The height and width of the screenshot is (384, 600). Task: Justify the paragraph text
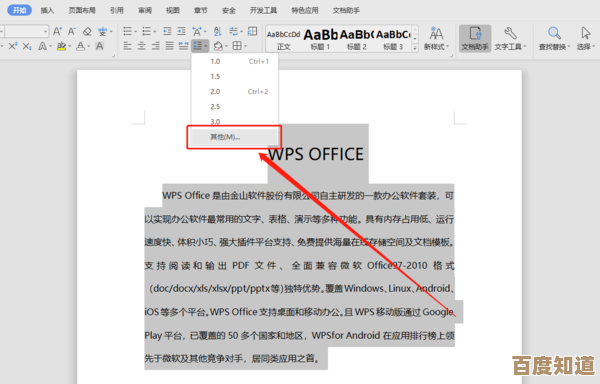(170, 46)
